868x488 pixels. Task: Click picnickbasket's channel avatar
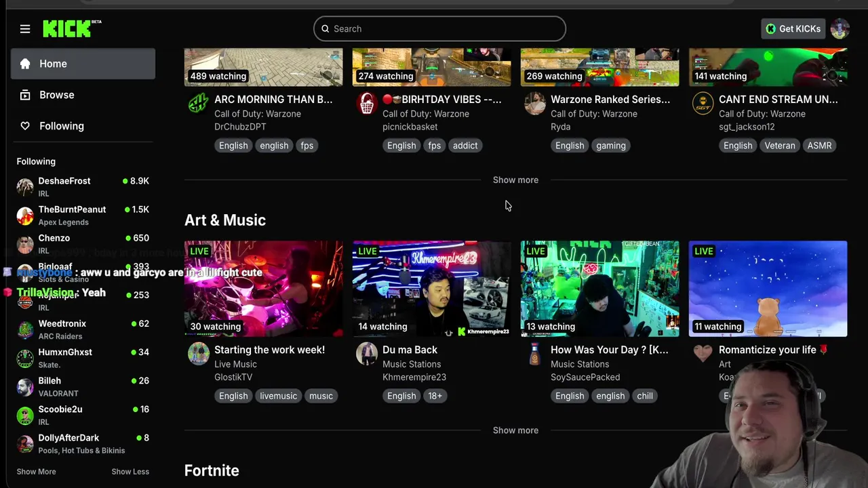[367, 103]
